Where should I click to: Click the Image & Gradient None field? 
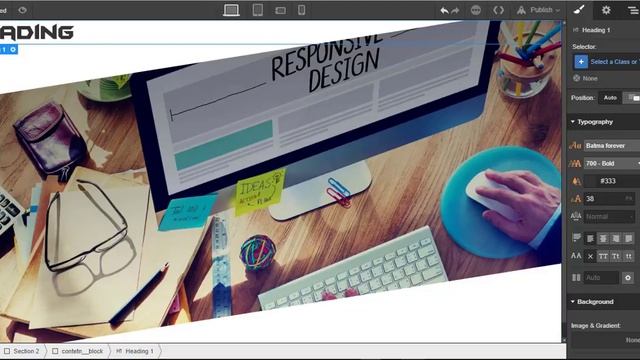606,340
